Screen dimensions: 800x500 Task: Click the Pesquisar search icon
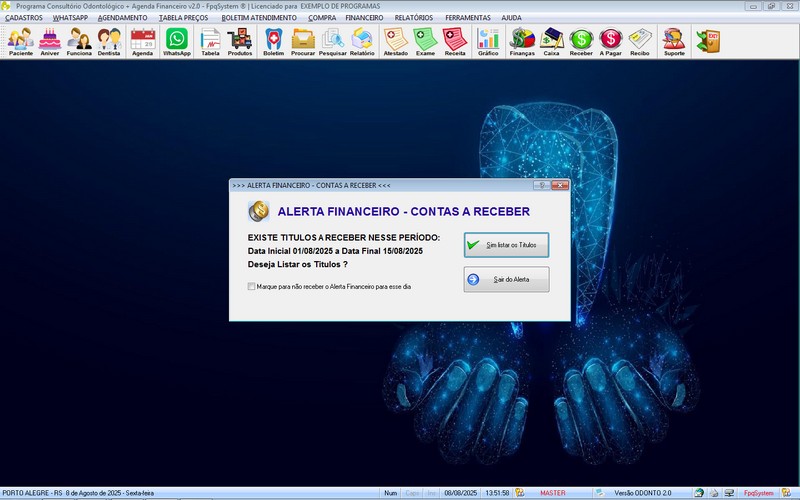(x=333, y=42)
